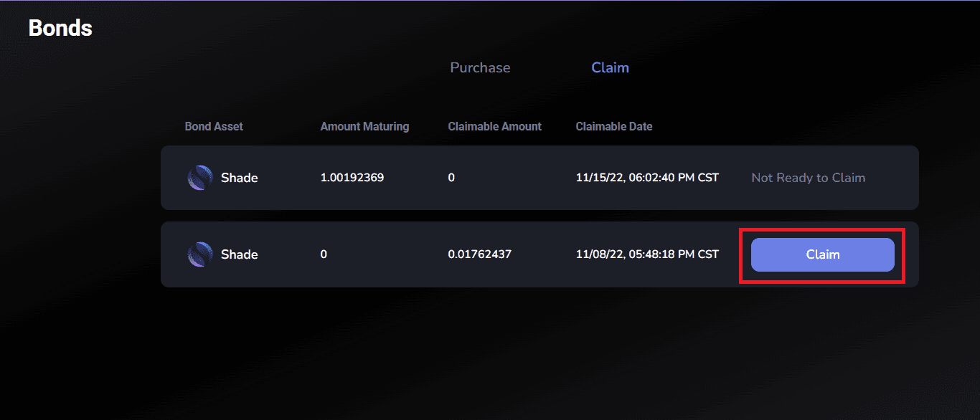
Task: Click the amount maturing value 1.00192369
Action: (x=352, y=178)
